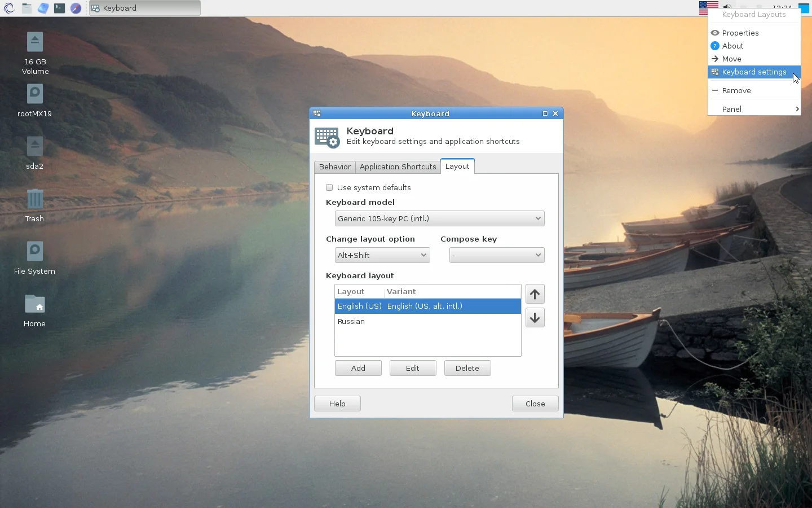Open the web browser from the taskbar

coord(76,8)
